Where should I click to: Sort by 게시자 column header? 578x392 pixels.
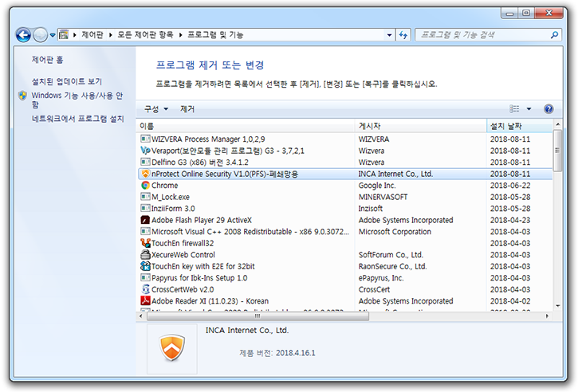click(x=421, y=126)
